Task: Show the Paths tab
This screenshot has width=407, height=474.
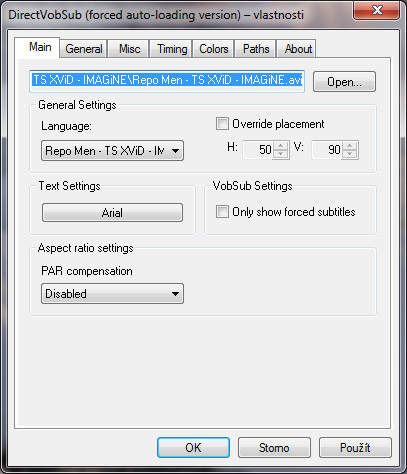Action: [256, 49]
